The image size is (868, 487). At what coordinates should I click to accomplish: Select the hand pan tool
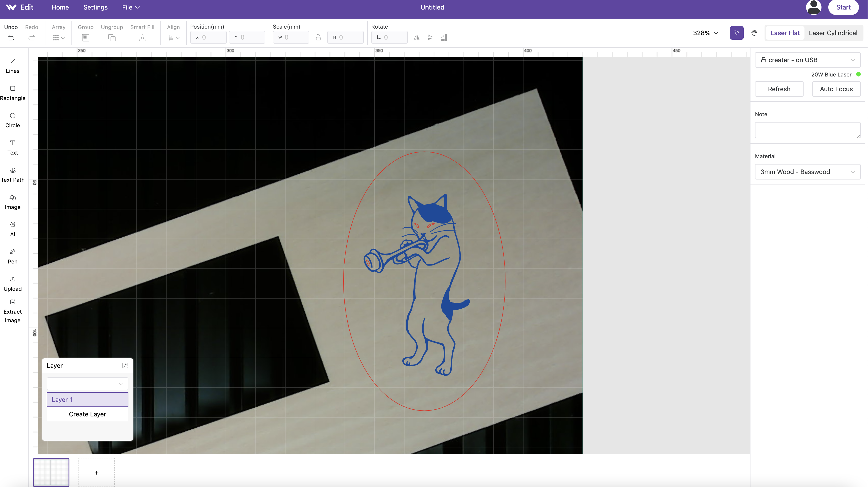754,33
